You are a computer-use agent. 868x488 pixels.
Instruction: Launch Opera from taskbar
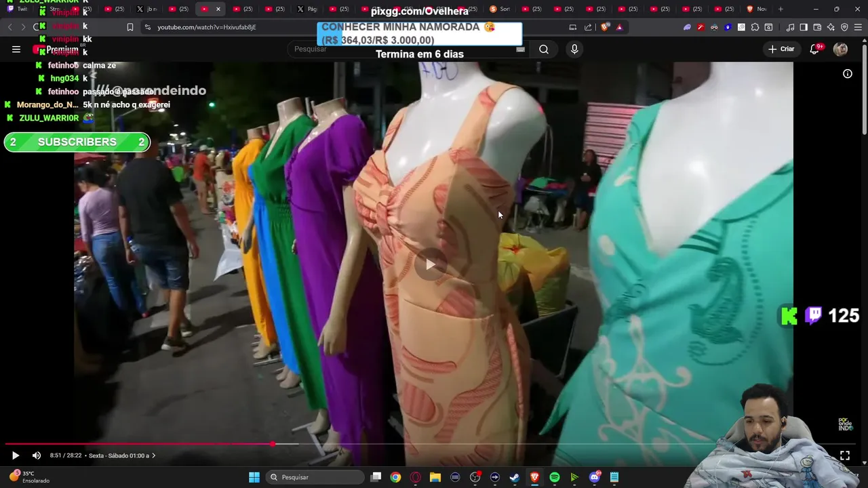pos(416,477)
